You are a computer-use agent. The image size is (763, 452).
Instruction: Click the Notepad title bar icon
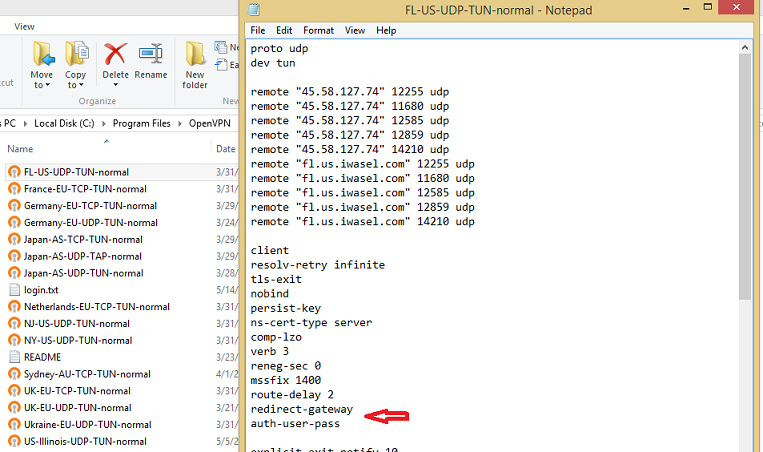pyautogui.click(x=254, y=10)
